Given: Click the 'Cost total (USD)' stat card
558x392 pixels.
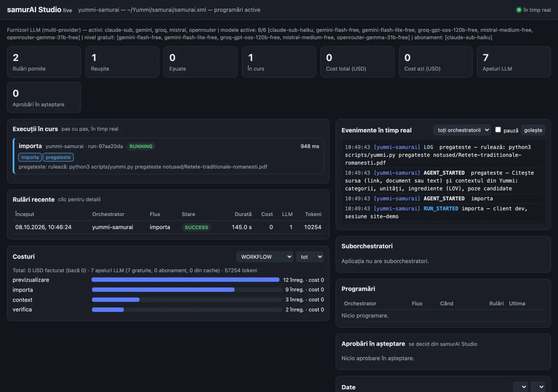Looking at the screenshot, I should [x=357, y=62].
